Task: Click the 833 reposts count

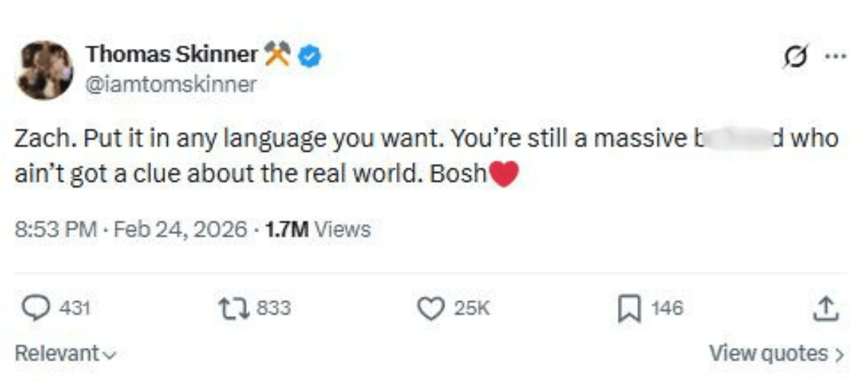Action: pyautogui.click(x=274, y=308)
